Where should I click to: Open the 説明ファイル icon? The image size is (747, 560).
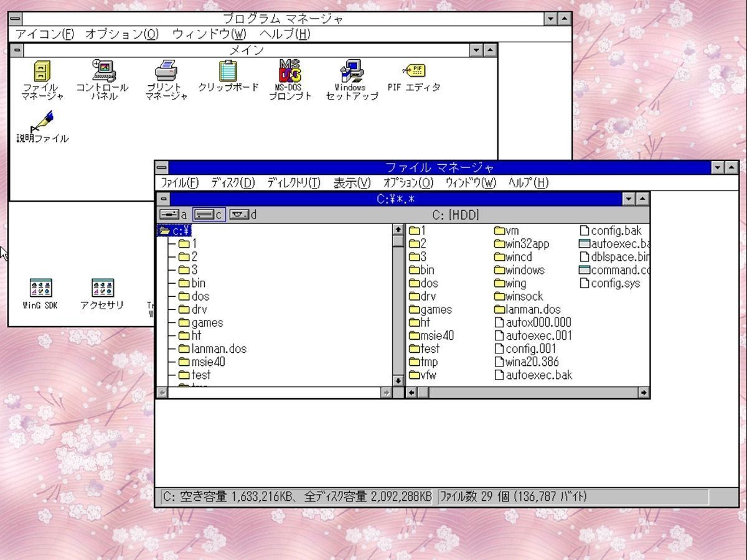(42, 127)
